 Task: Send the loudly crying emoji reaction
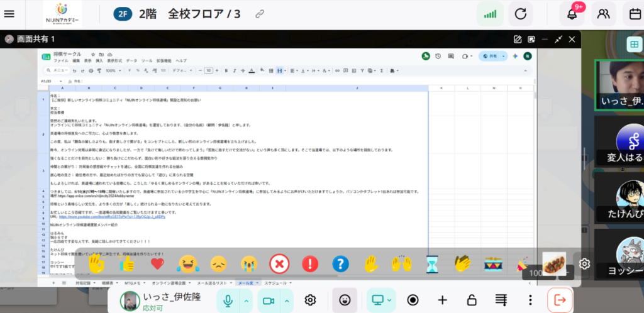pos(249,264)
